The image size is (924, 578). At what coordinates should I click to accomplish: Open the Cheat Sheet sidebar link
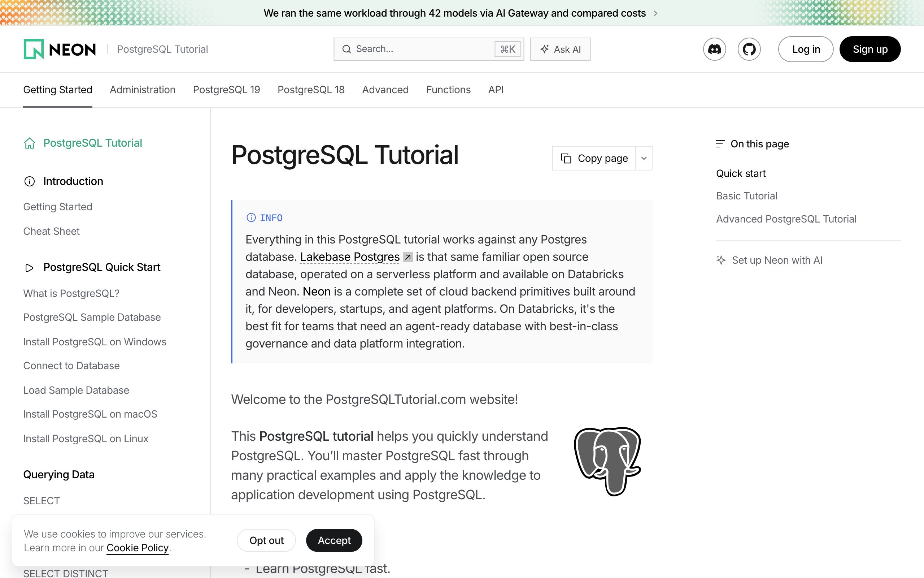coord(51,231)
